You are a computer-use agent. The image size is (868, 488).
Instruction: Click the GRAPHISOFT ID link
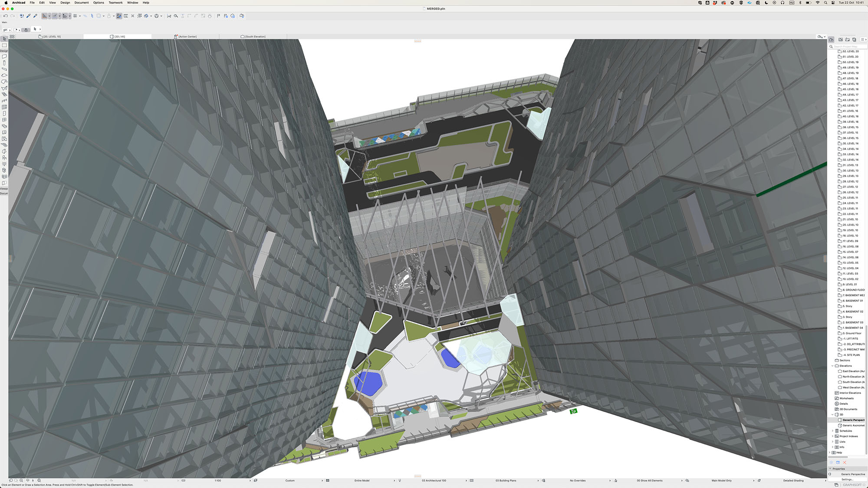pos(854,485)
